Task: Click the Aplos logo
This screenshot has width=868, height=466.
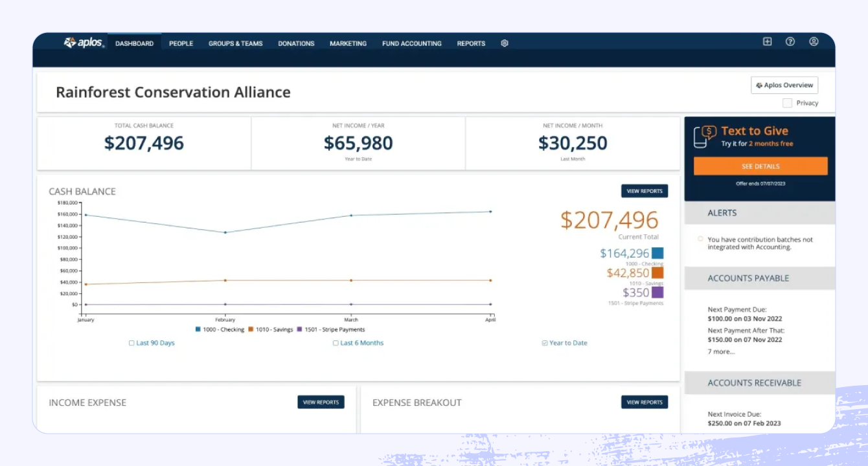Action: (x=84, y=43)
